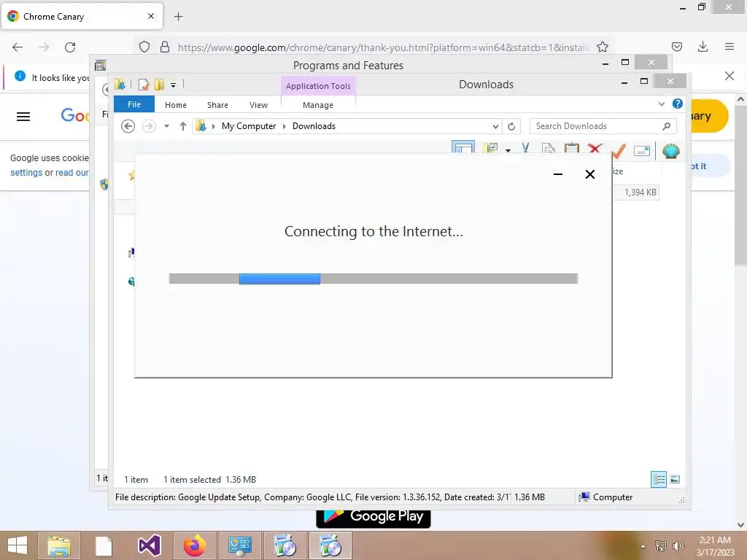Click the Google Play badge
747x560 pixels.
click(x=373, y=518)
